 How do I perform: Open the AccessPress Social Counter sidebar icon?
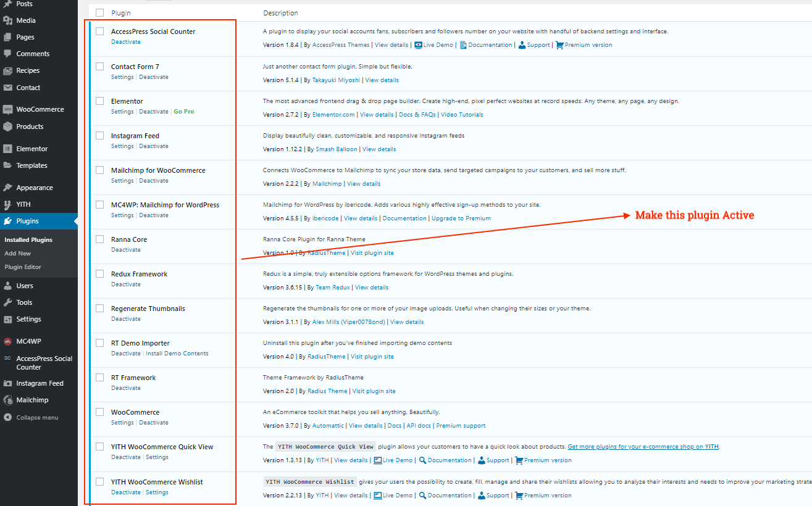pos(7,359)
